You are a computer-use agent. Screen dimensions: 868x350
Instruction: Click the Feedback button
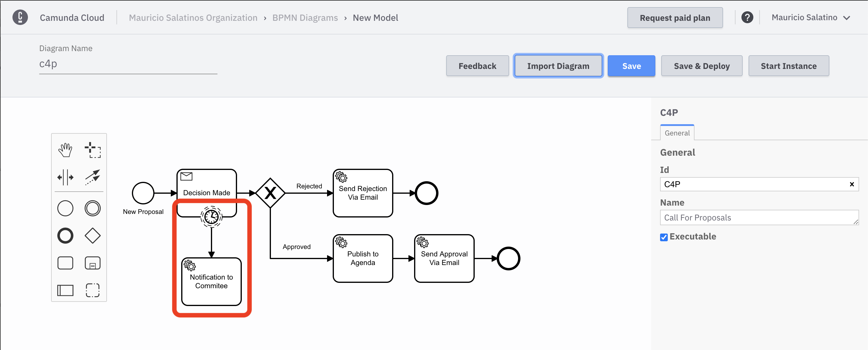point(477,66)
